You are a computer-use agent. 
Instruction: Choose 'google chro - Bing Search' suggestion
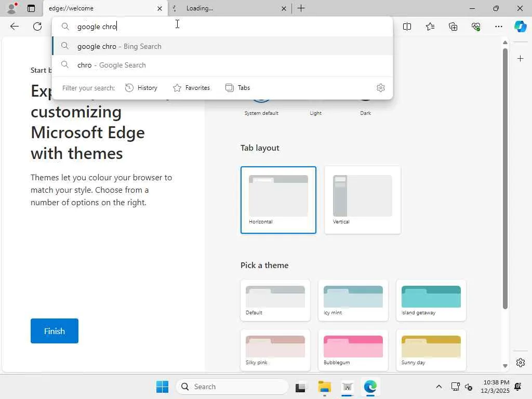[222, 46]
